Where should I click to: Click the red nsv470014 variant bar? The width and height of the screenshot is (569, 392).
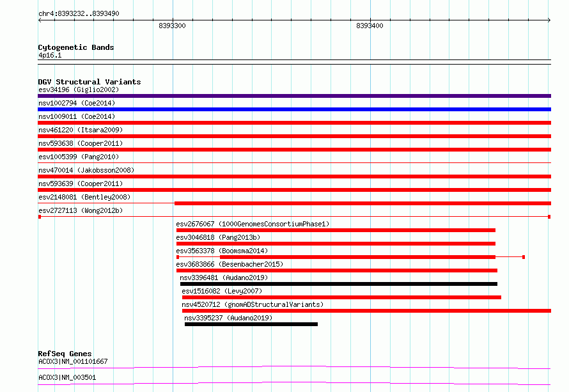tap(294, 176)
